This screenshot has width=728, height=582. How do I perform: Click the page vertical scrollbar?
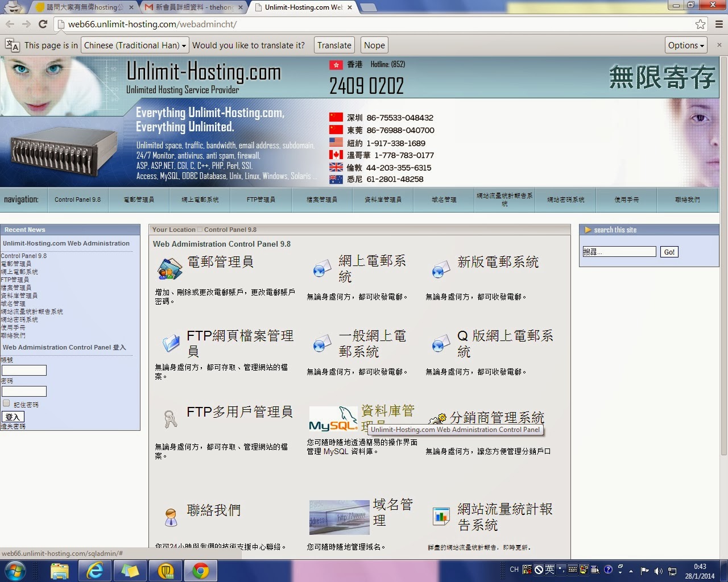click(x=723, y=256)
